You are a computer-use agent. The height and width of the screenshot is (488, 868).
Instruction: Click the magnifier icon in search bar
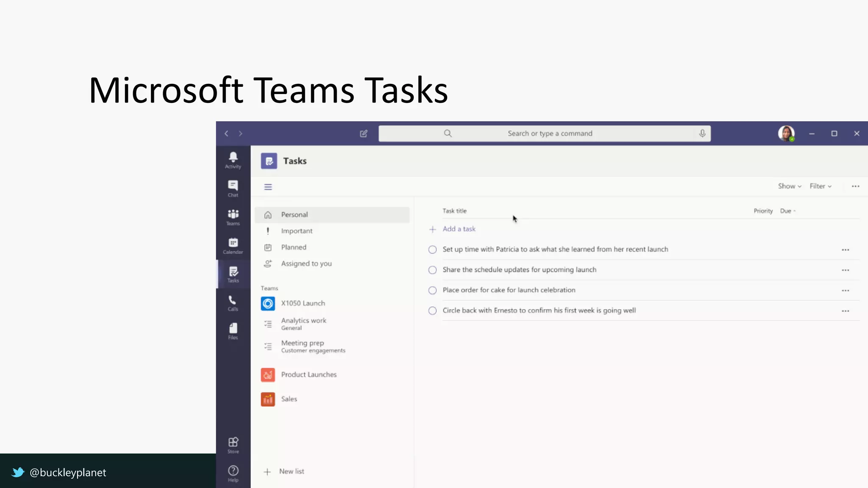coord(448,133)
